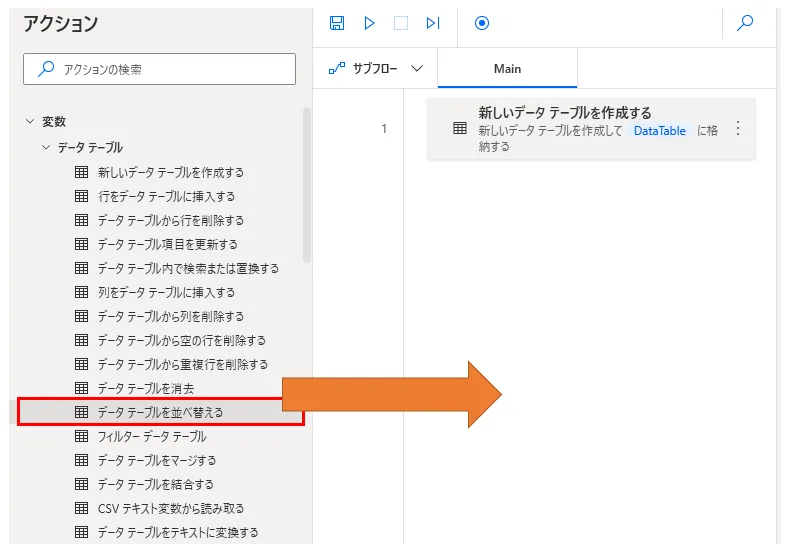Click the Save flow icon
The height and width of the screenshot is (550, 789).
pos(337,23)
